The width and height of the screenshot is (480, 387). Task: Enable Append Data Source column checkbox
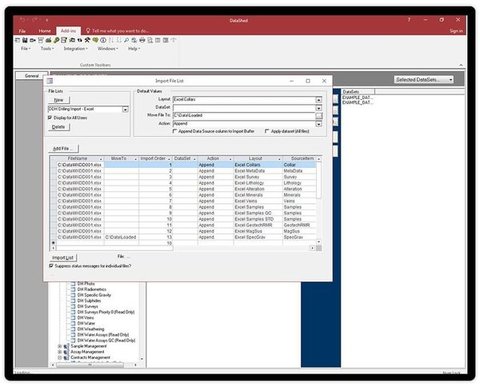pyautogui.click(x=175, y=131)
